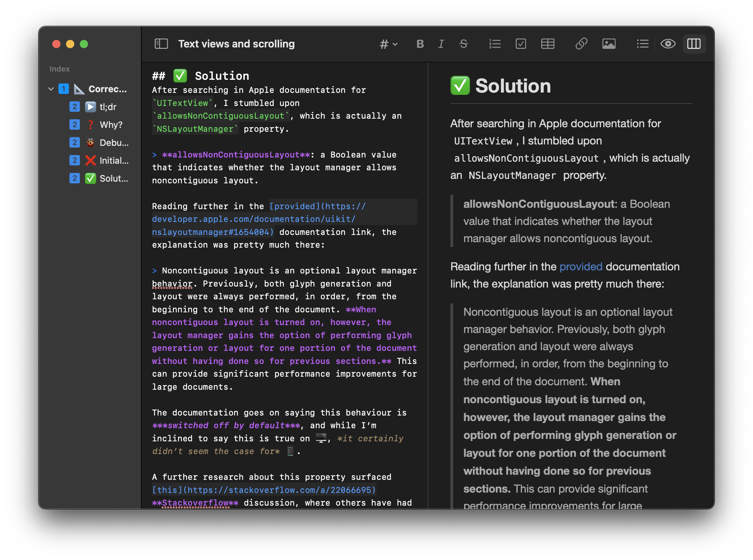
Task: Collapse the Correc... index tree item
Action: (51, 89)
